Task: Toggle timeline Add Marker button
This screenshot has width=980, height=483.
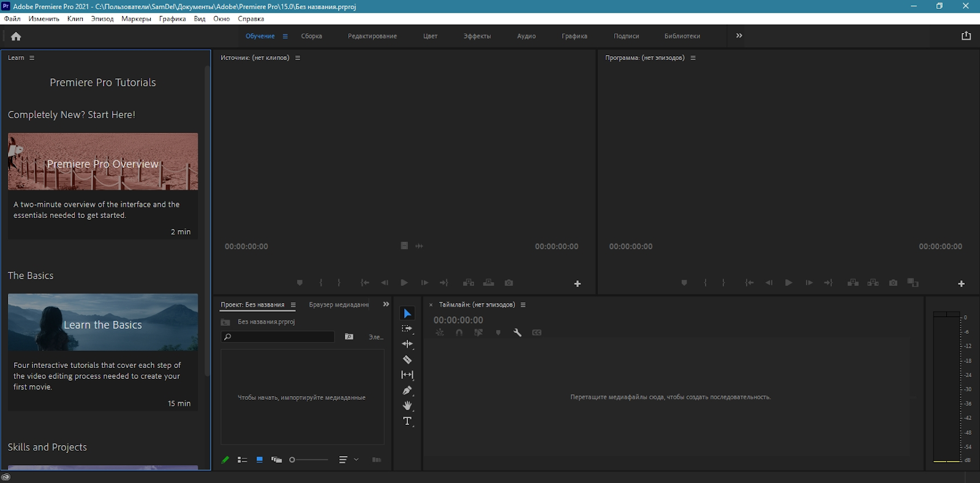Action: pos(498,332)
